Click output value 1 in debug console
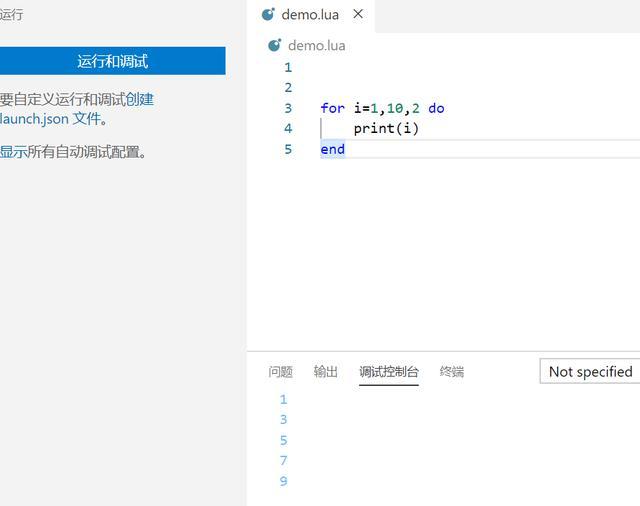 click(284, 399)
